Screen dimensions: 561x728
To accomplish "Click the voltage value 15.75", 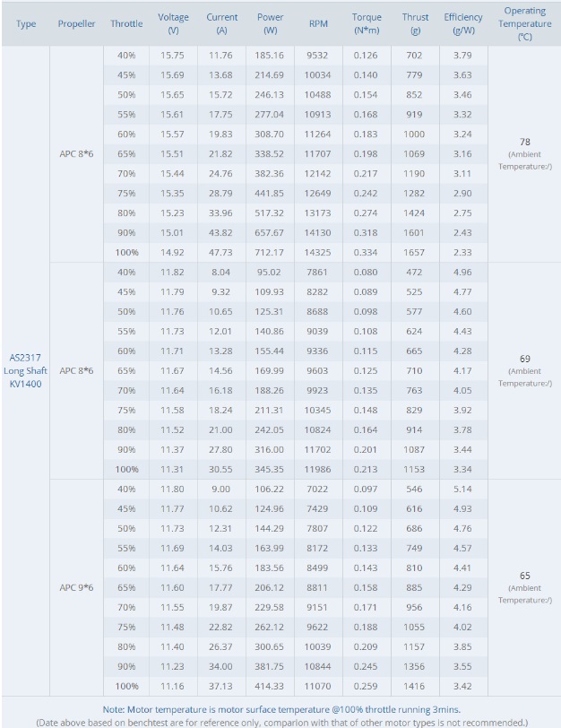I will (172, 56).
